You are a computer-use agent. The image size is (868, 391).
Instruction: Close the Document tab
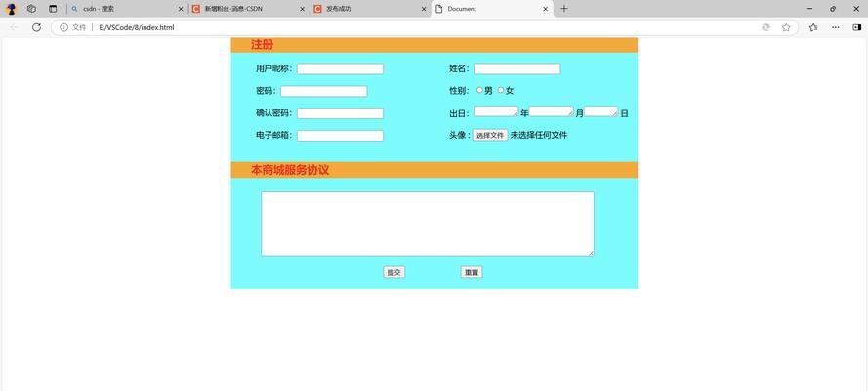545,10
